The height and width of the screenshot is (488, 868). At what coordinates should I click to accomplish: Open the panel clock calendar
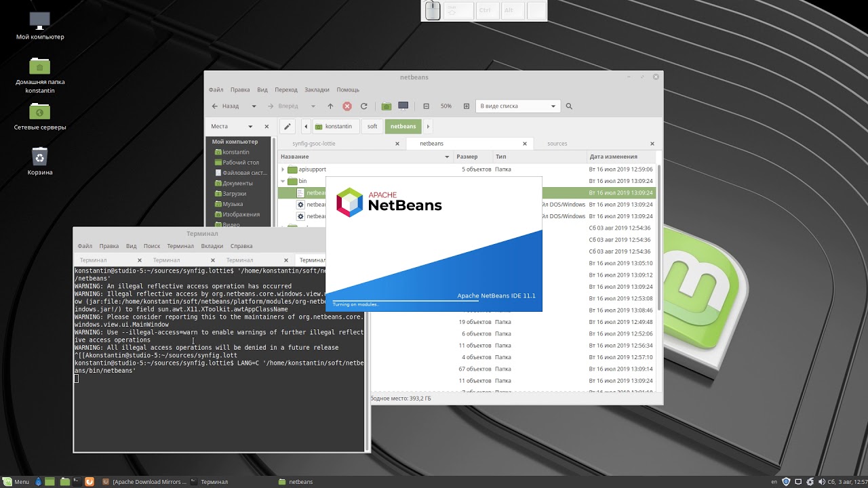(847, 482)
